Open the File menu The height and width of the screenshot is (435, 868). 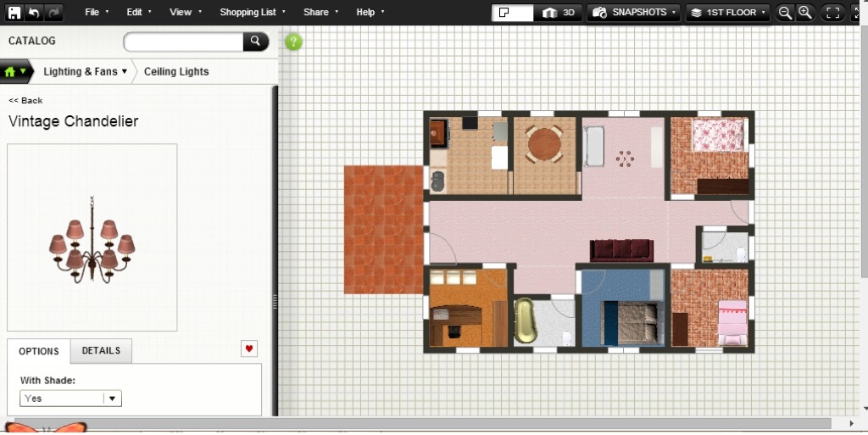click(97, 12)
